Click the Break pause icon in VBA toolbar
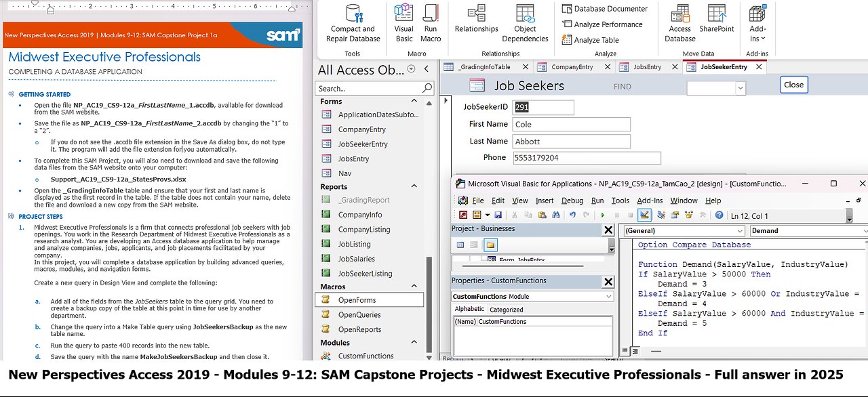 tap(616, 215)
